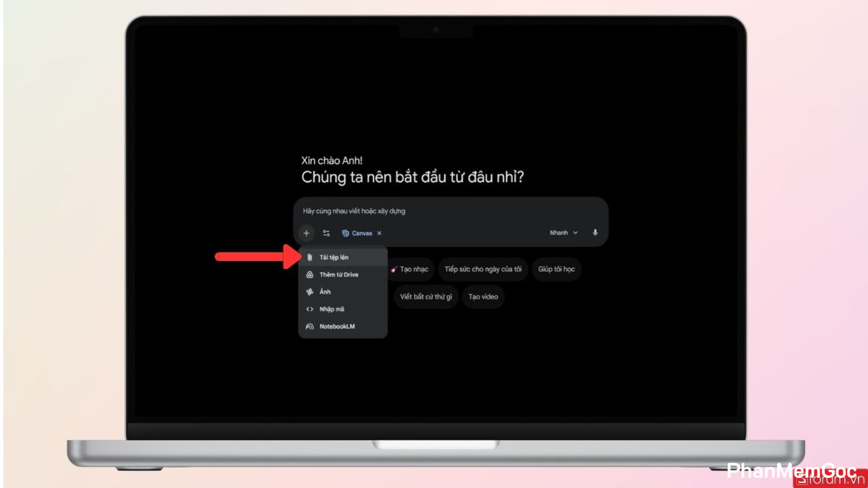This screenshot has height=488, width=868.
Task: Click Tiếp sức cho ngày của tôi
Action: (483, 269)
